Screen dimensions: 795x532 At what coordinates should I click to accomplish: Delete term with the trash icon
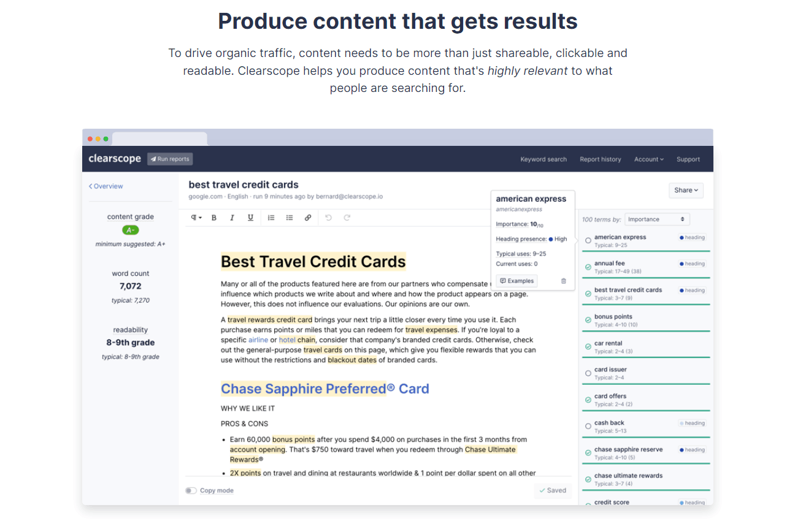(564, 281)
